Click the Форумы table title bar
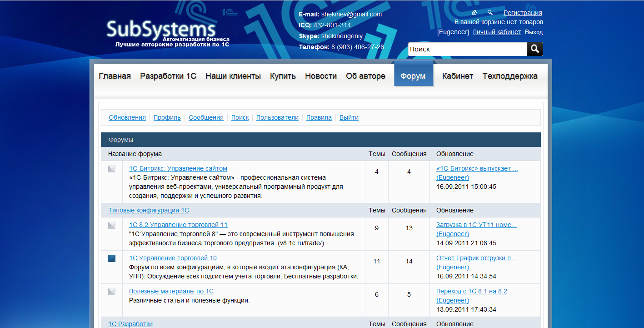The height and width of the screenshot is (328, 644). click(321, 140)
